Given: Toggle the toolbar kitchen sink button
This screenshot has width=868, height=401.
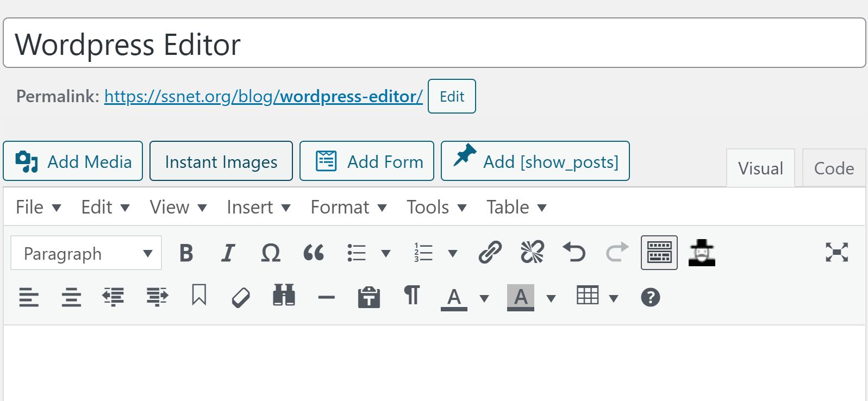Looking at the screenshot, I should pos(659,253).
